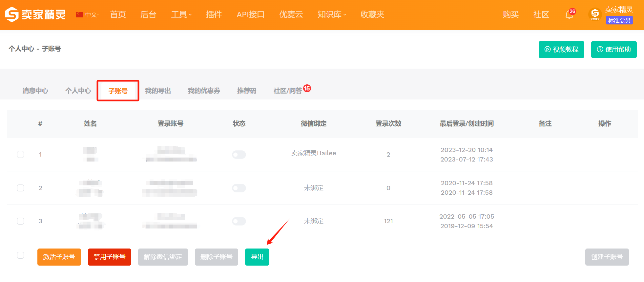Click the China flag language icon
This screenshot has width=644, height=282.
[79, 14]
